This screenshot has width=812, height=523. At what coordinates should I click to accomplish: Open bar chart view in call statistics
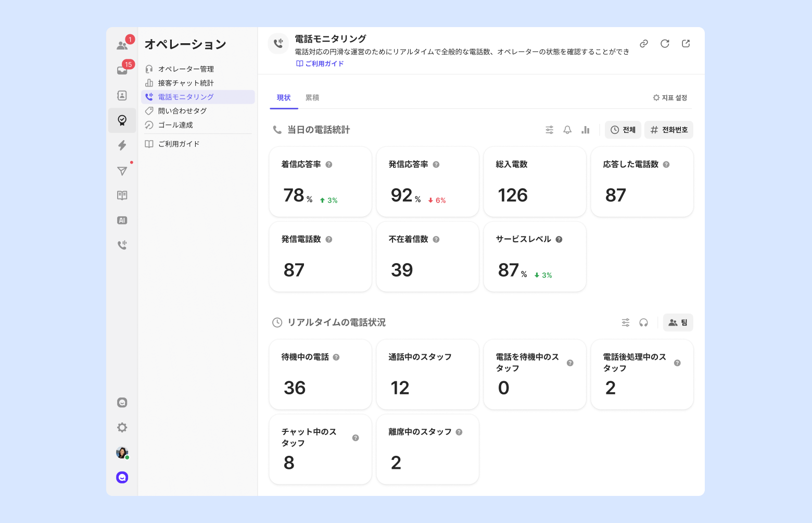point(586,130)
